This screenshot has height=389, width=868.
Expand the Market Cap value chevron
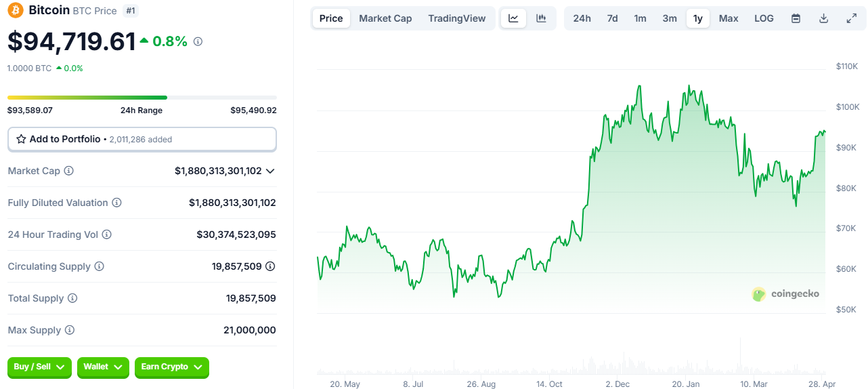coord(270,171)
